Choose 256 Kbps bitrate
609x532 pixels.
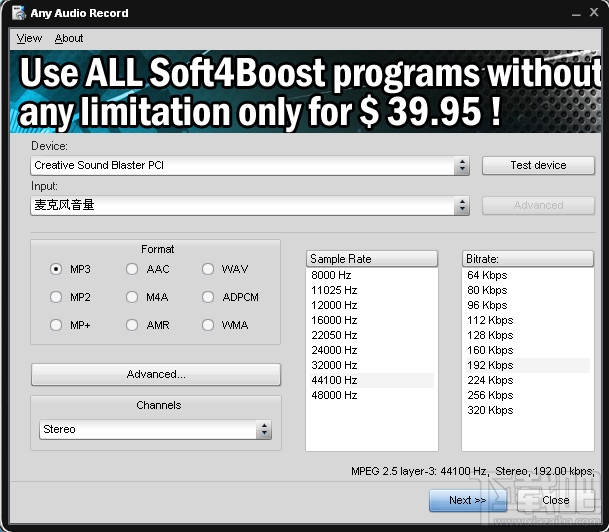[528, 395]
